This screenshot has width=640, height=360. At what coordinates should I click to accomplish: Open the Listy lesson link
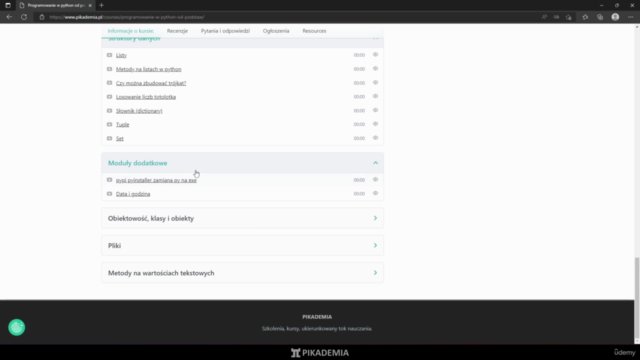(x=121, y=55)
